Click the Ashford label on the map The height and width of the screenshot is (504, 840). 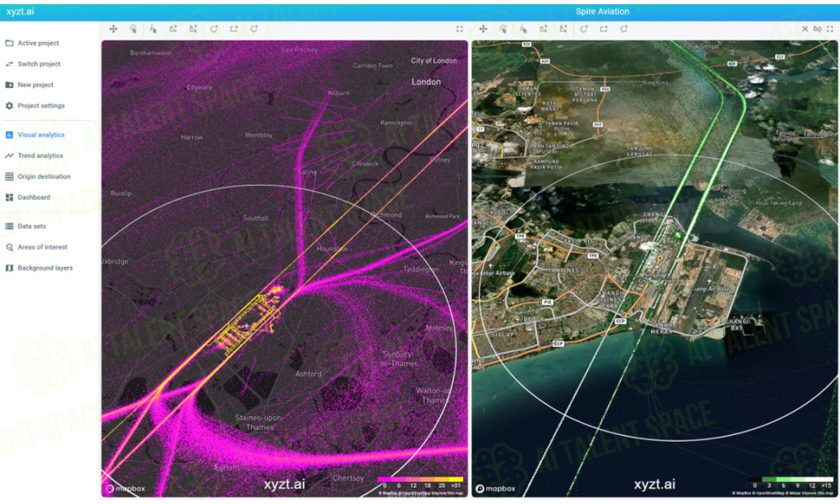(308, 374)
